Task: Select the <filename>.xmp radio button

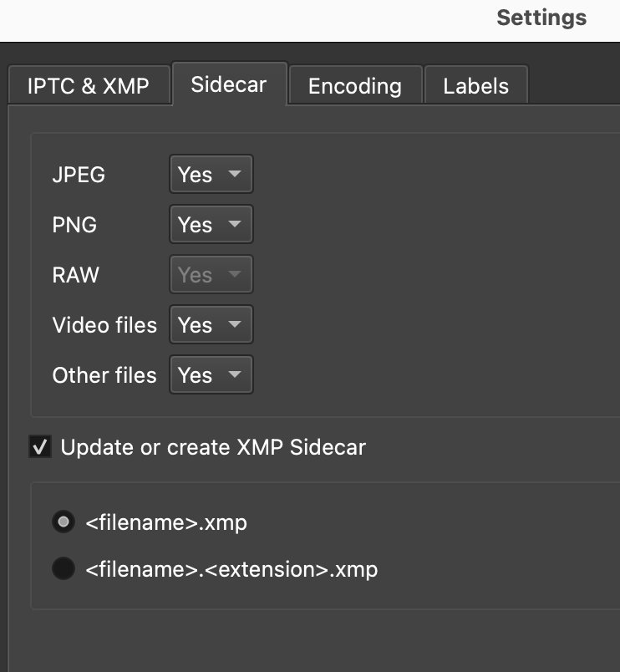Action: coord(63,522)
